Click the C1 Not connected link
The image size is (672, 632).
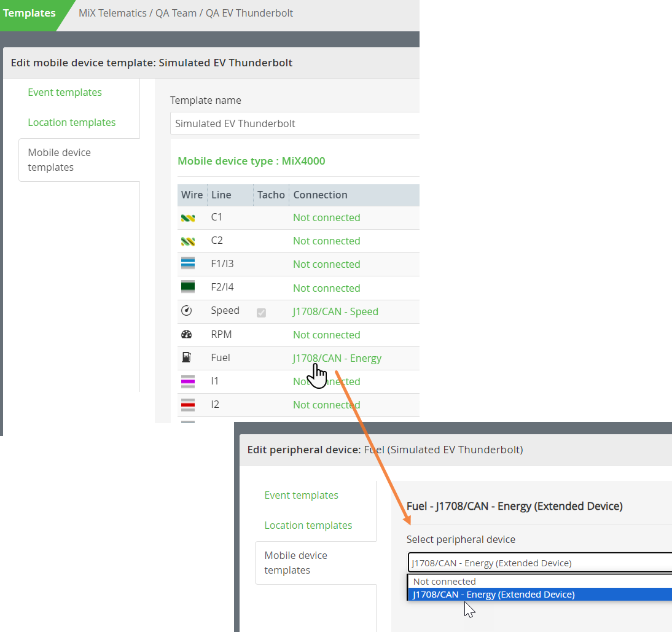pos(327,217)
